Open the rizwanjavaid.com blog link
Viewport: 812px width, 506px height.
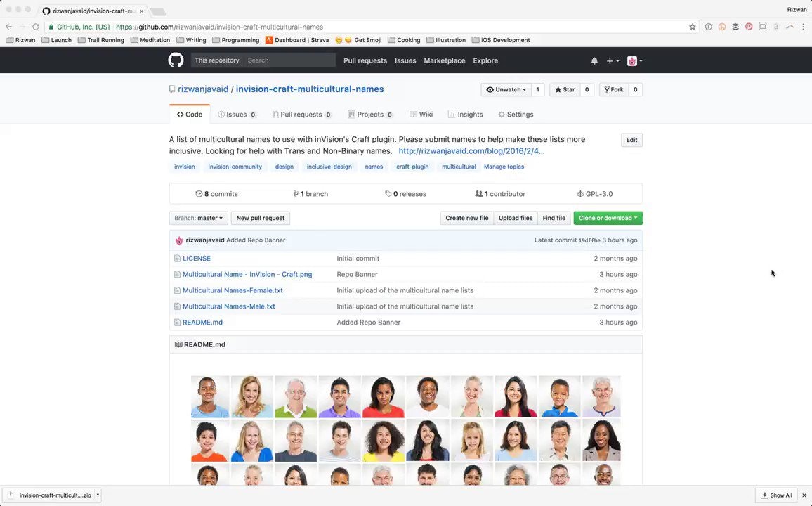click(471, 151)
